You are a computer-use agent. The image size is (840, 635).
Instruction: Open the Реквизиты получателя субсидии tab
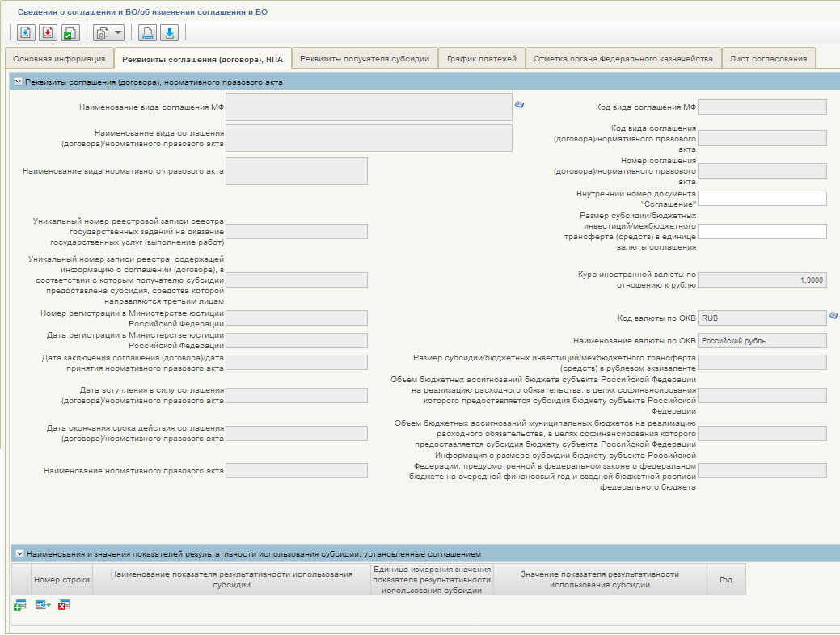pos(365,59)
